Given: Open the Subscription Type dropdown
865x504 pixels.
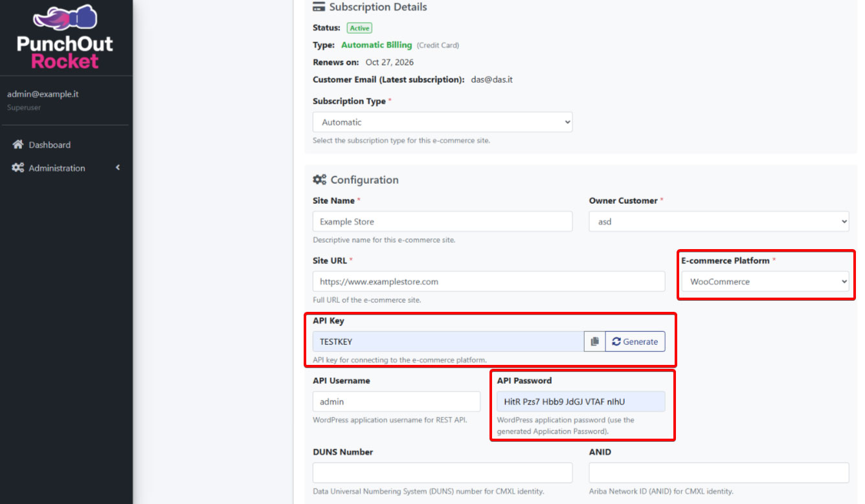Looking at the screenshot, I should pos(442,122).
